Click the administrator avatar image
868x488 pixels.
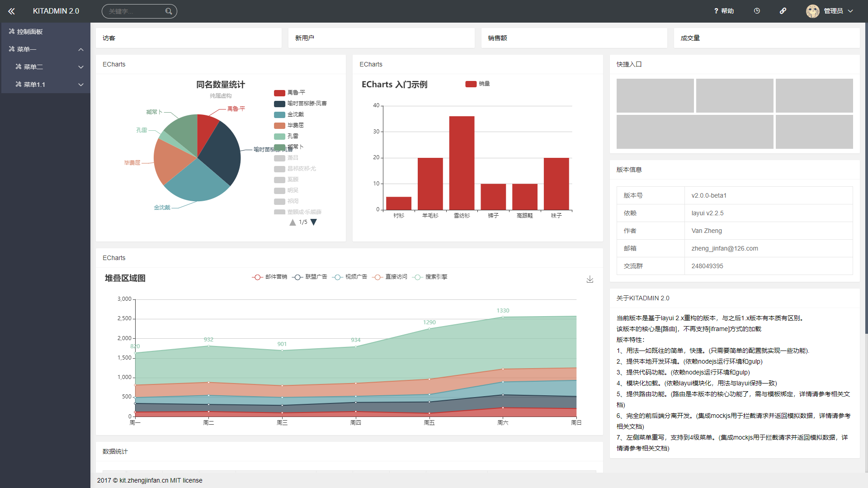click(x=813, y=11)
